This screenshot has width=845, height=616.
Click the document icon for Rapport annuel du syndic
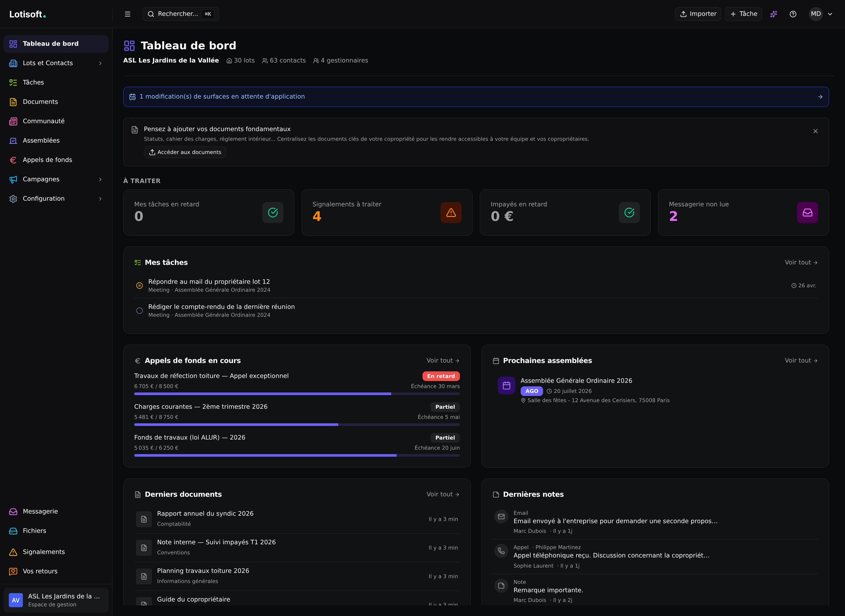point(144,519)
